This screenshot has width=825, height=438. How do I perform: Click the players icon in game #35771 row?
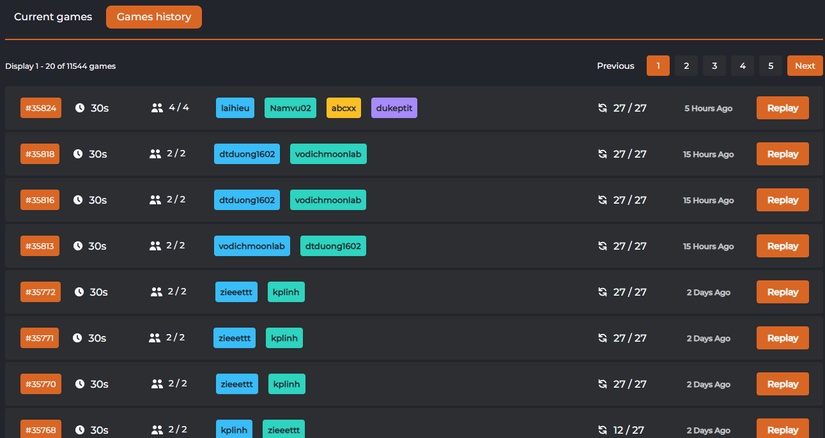tap(155, 338)
